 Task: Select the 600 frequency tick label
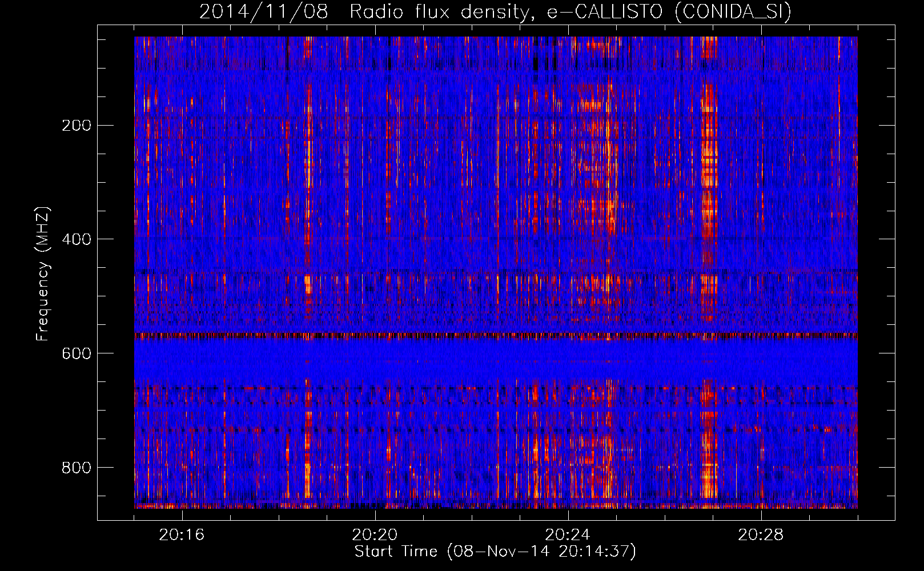click(x=77, y=353)
